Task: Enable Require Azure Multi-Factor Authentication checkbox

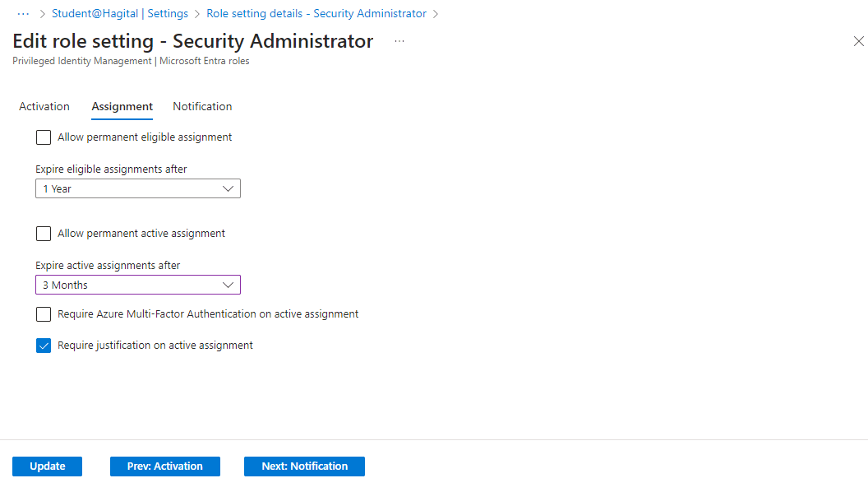Action: point(44,314)
